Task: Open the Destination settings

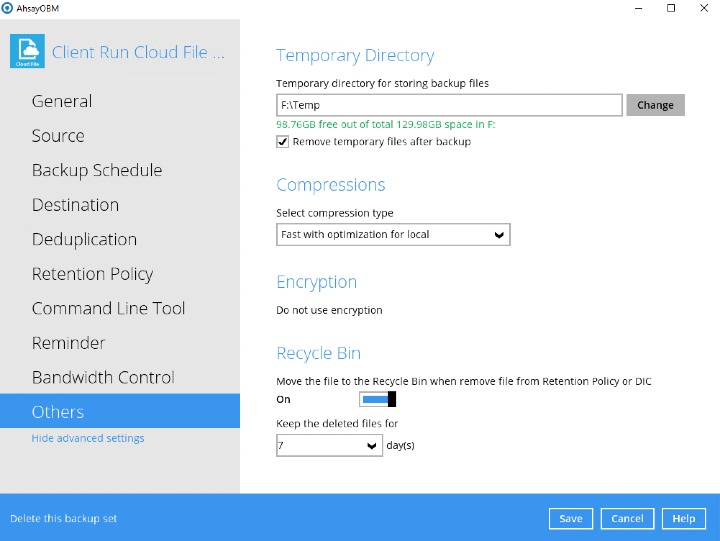Action: point(75,205)
